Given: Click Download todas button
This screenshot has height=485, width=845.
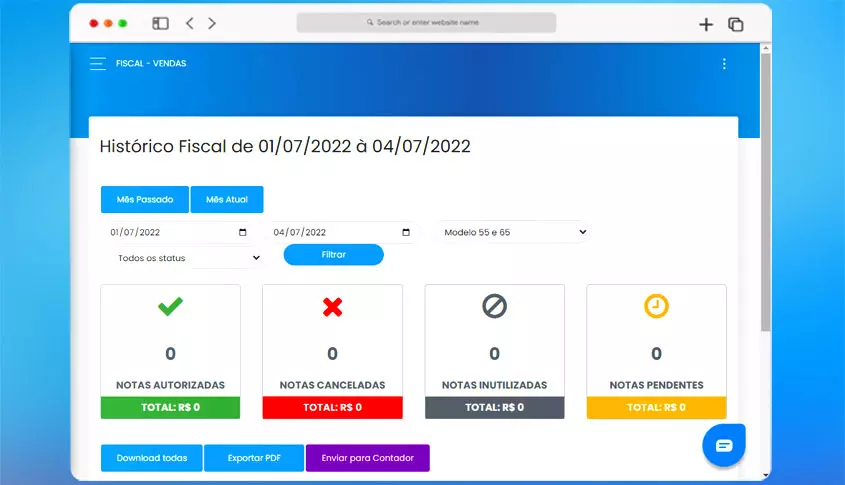Looking at the screenshot, I should (x=151, y=458).
